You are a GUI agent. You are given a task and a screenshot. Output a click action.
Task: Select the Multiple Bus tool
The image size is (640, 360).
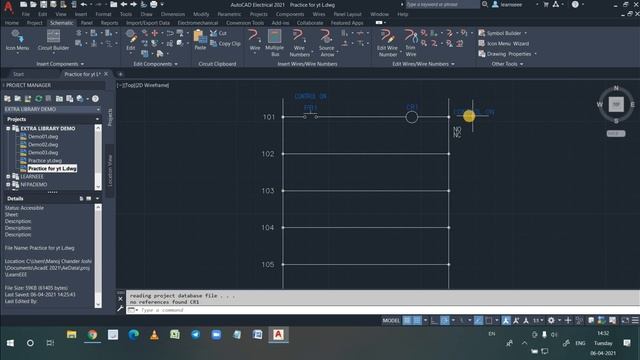pyautogui.click(x=274, y=42)
